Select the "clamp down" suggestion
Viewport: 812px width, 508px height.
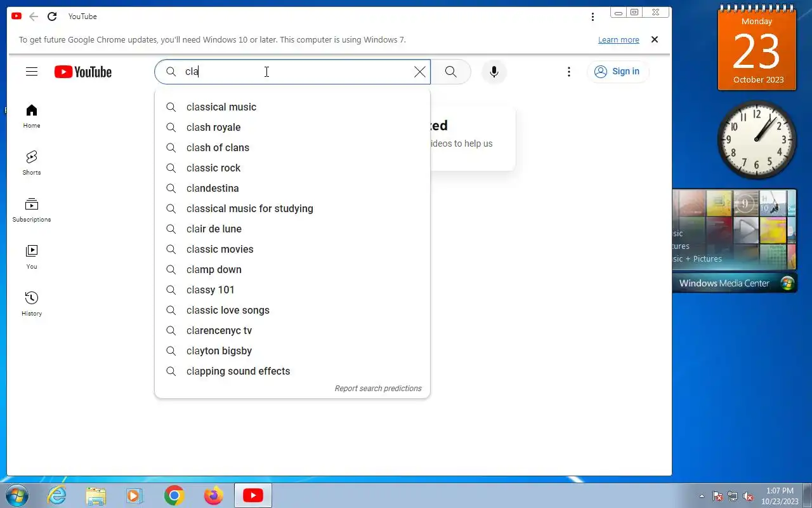[292, 269]
